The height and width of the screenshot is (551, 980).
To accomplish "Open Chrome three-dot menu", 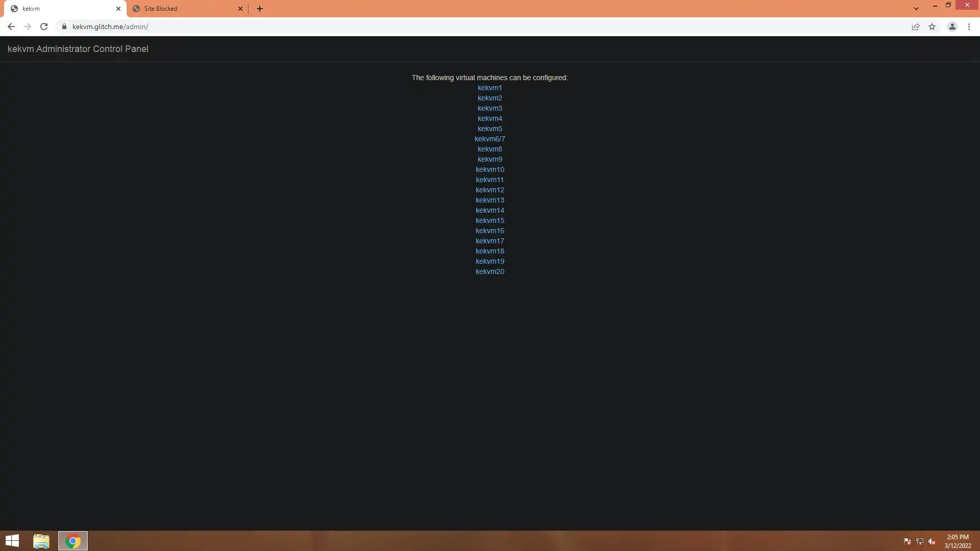I will click(x=969, y=27).
